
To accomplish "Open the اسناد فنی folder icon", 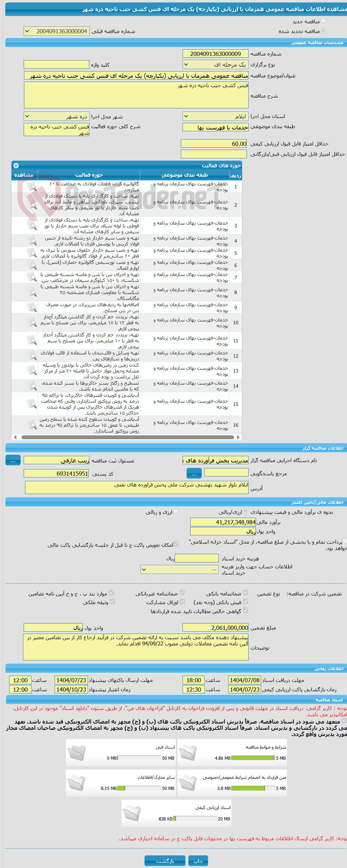I will tap(76, 753).
